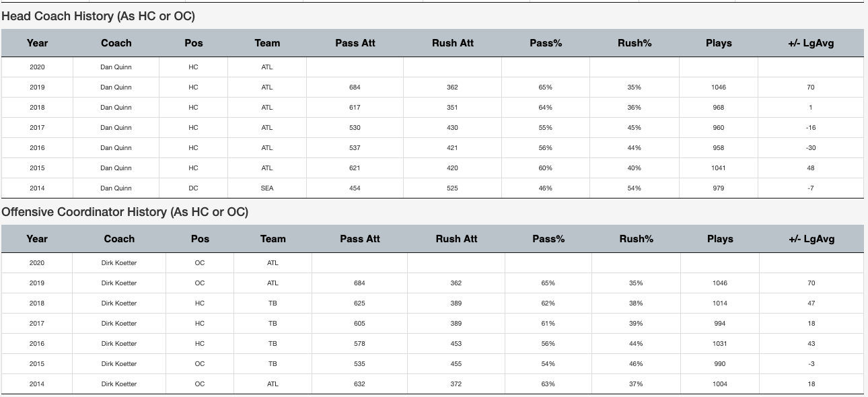Sort head coach table by Year header

[x=37, y=43]
